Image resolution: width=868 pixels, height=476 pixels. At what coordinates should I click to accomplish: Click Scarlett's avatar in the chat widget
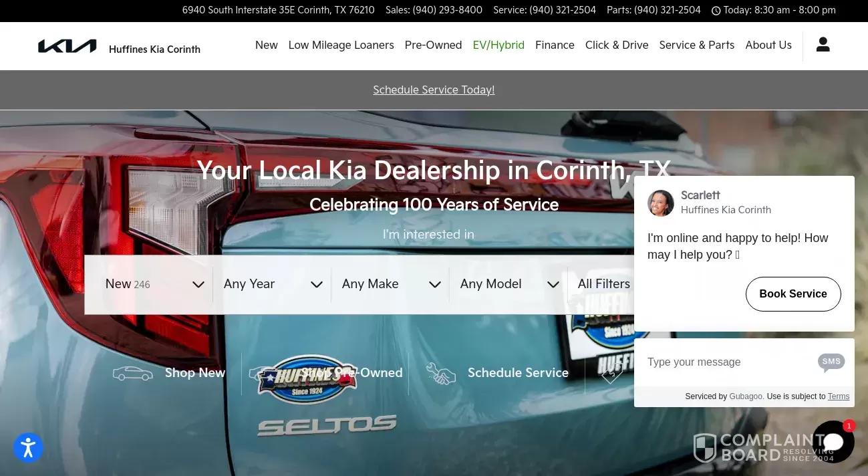click(x=661, y=203)
